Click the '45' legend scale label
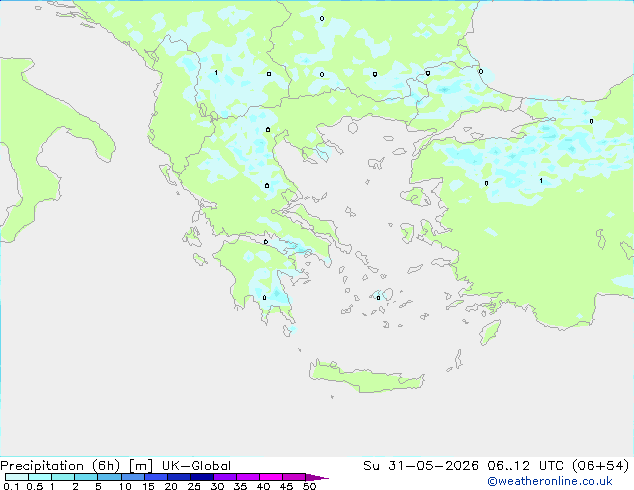The width and height of the screenshot is (634, 490). click(286, 486)
